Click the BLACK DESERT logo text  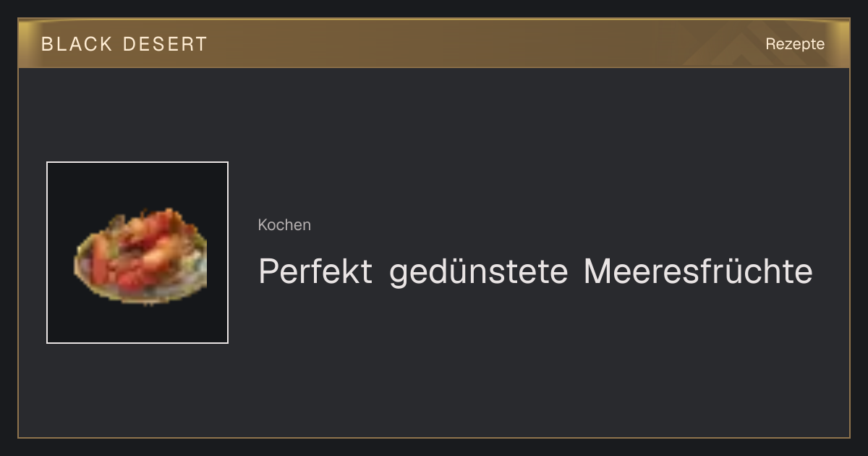[x=124, y=44]
